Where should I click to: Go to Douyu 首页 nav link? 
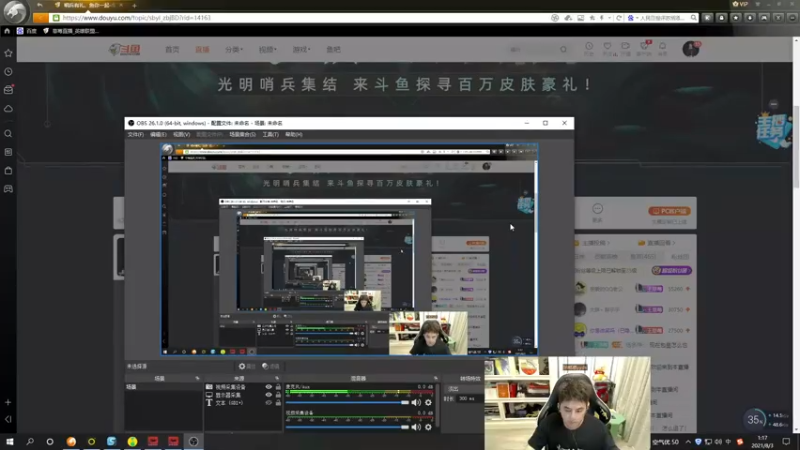172,49
